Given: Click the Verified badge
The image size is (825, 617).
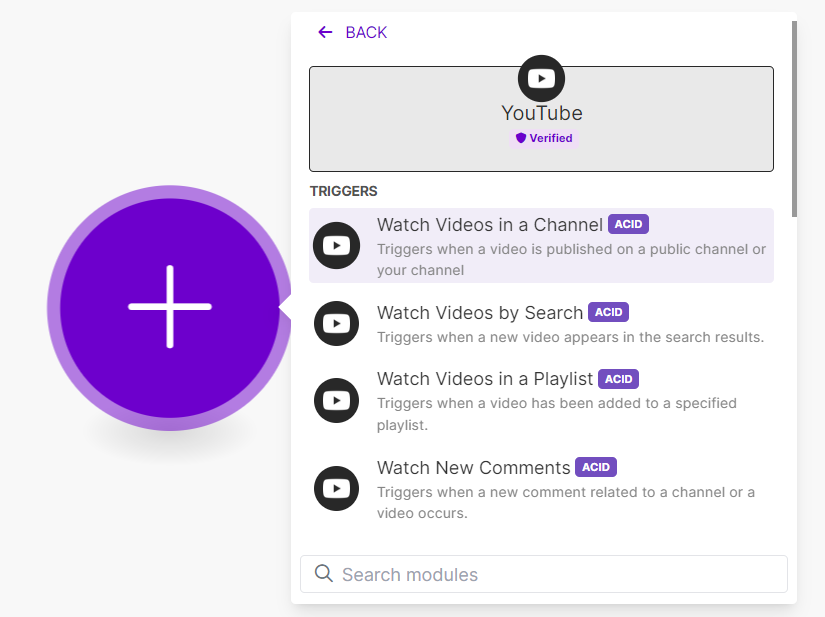Looking at the screenshot, I should pyautogui.click(x=544, y=138).
